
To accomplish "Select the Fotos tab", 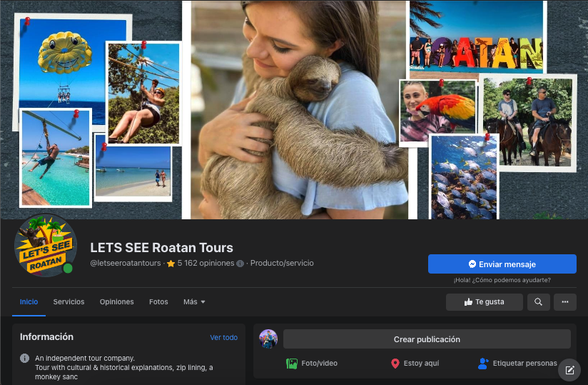I will pos(158,302).
